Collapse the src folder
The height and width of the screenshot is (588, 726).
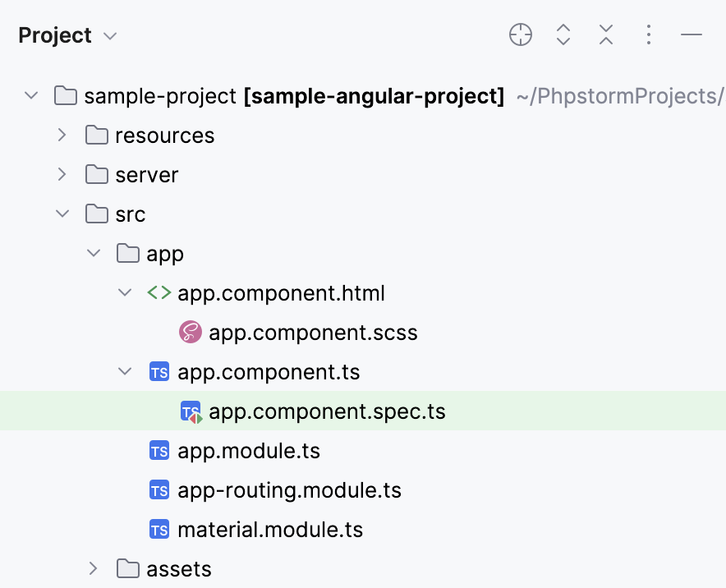(62, 214)
